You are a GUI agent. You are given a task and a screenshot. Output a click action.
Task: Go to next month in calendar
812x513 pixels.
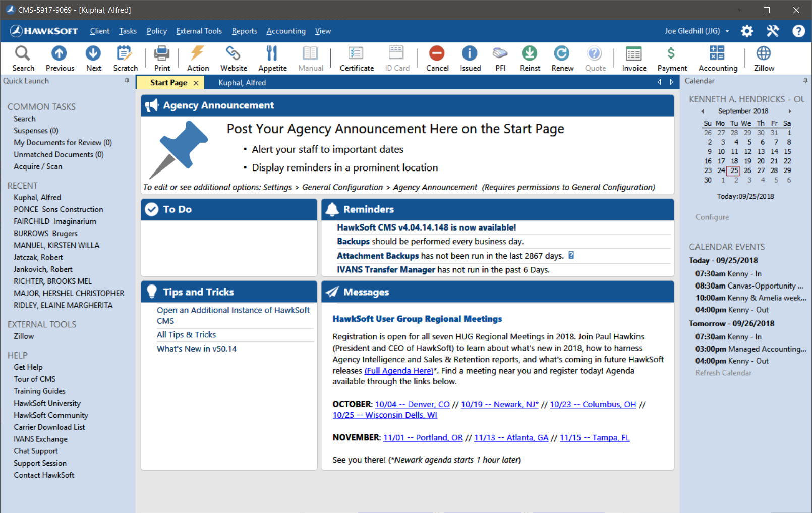[x=790, y=111]
